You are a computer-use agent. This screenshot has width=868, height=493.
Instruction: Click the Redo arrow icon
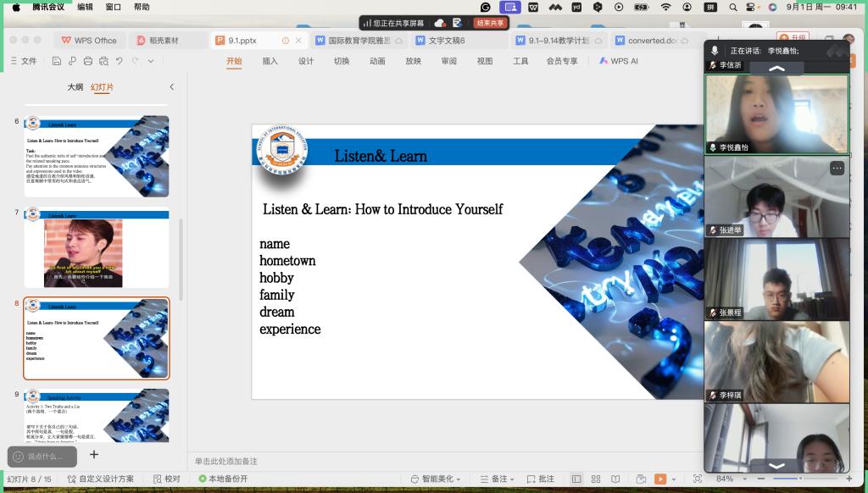pyautogui.click(x=135, y=61)
